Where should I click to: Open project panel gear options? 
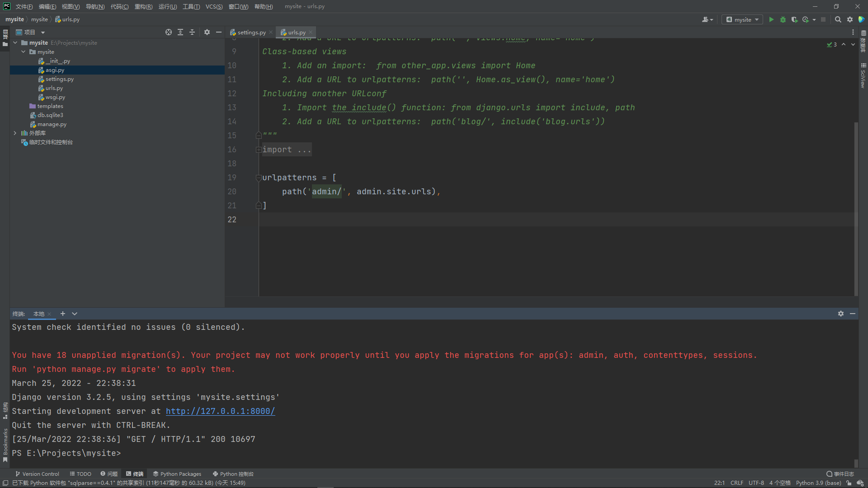coord(207,32)
